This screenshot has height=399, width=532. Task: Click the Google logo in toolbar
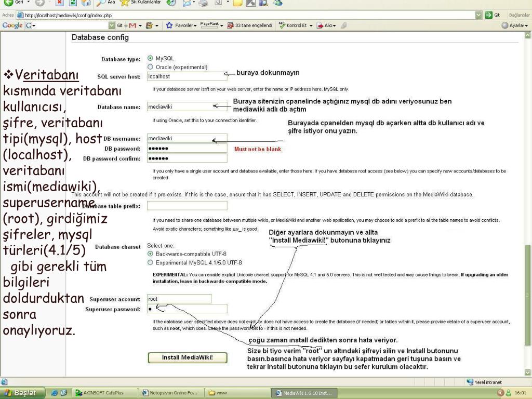12,25
